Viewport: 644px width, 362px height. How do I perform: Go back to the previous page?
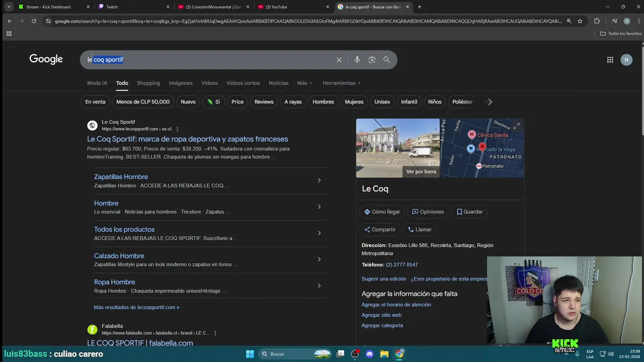pos(10,21)
